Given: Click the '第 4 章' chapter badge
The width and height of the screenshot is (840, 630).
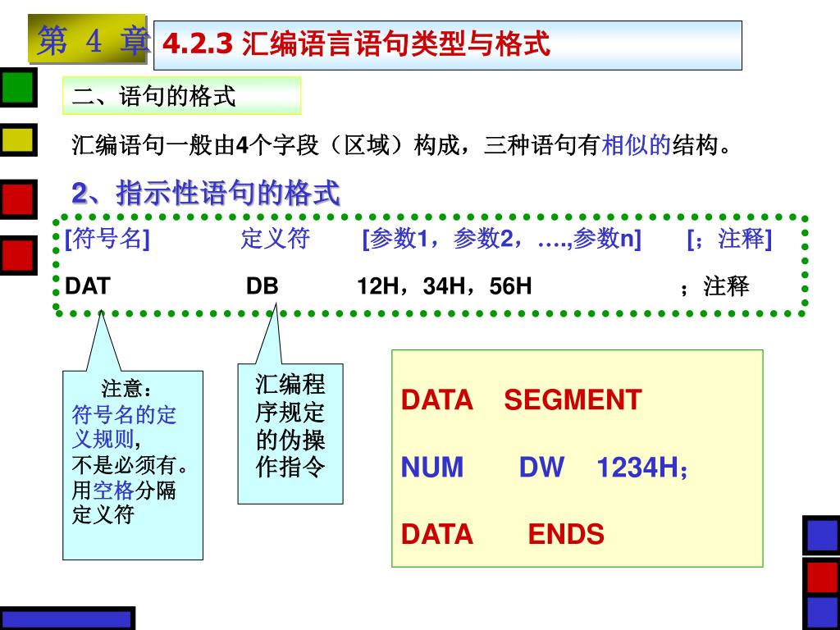Looking at the screenshot, I should [x=89, y=39].
